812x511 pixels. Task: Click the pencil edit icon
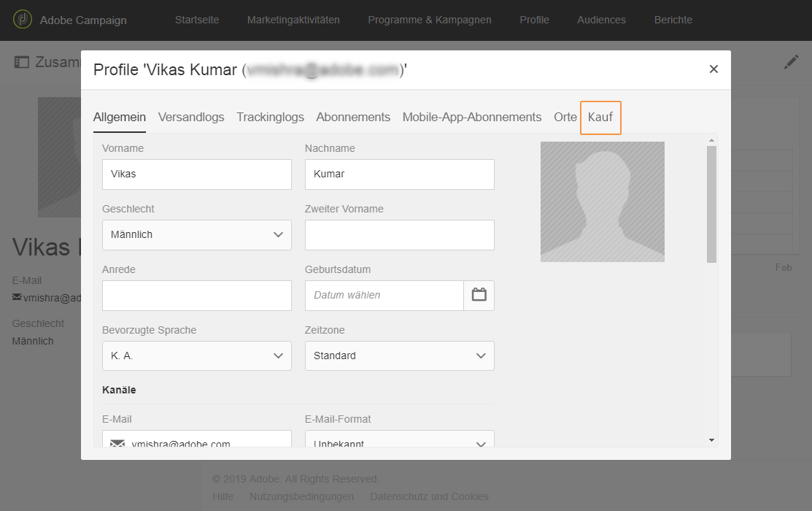coord(791,62)
